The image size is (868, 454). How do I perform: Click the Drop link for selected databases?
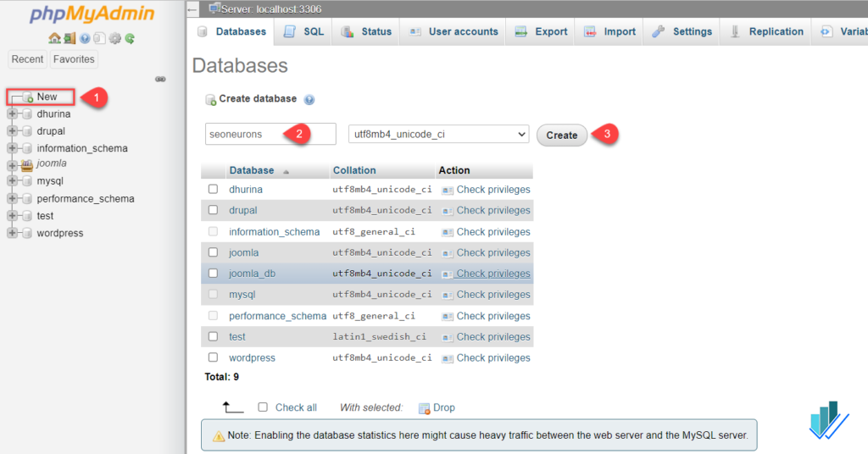[x=444, y=407]
